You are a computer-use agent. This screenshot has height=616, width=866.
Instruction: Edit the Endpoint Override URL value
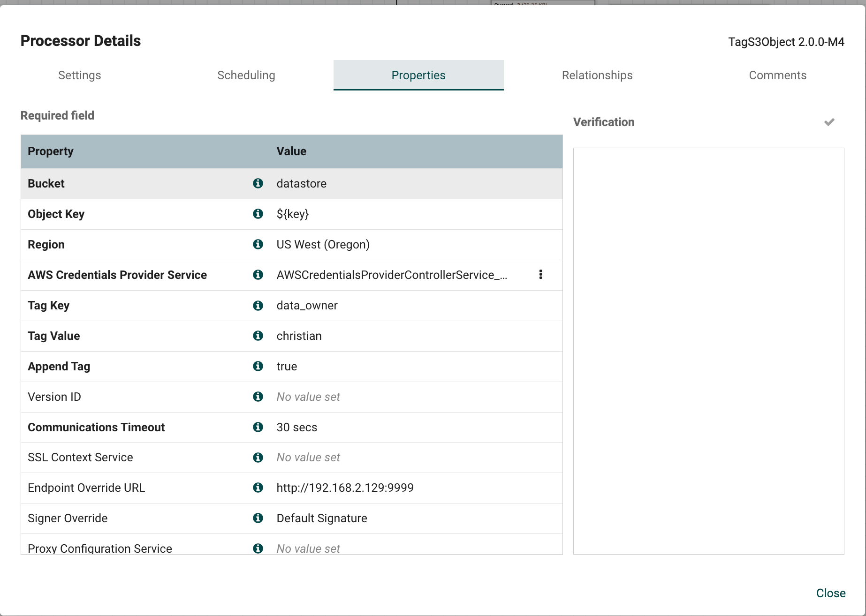tap(345, 488)
